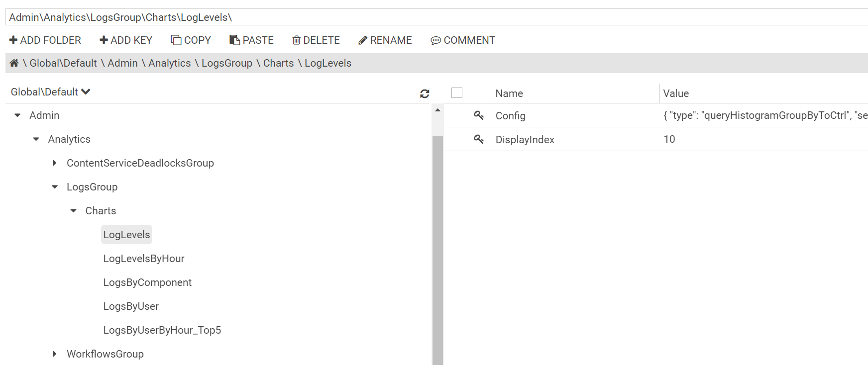Click the Paste button
868x365 pixels.
(x=251, y=40)
